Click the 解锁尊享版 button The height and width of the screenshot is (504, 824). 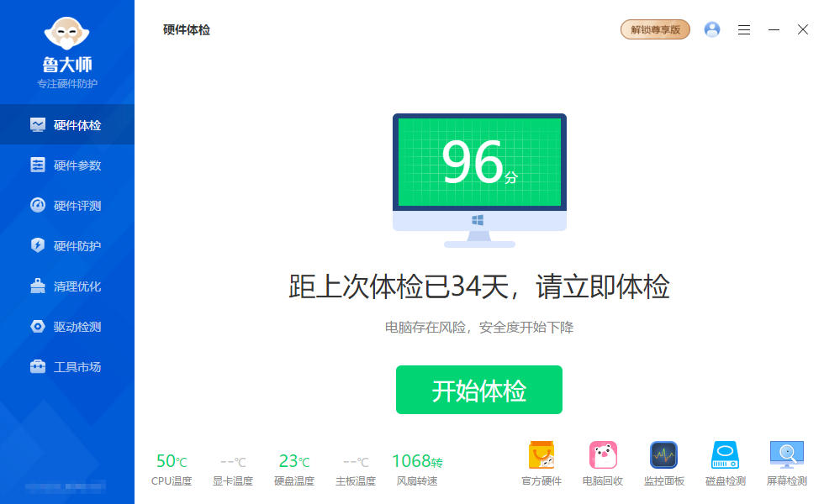point(655,29)
